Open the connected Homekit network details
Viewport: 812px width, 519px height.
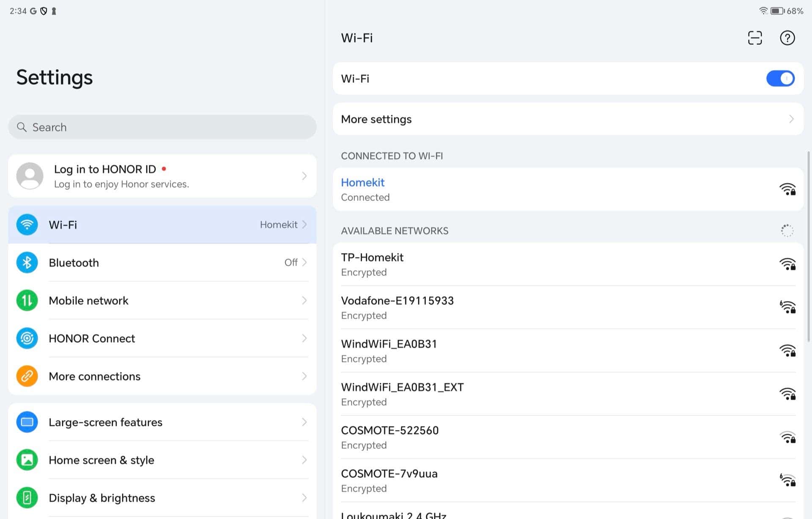point(568,189)
